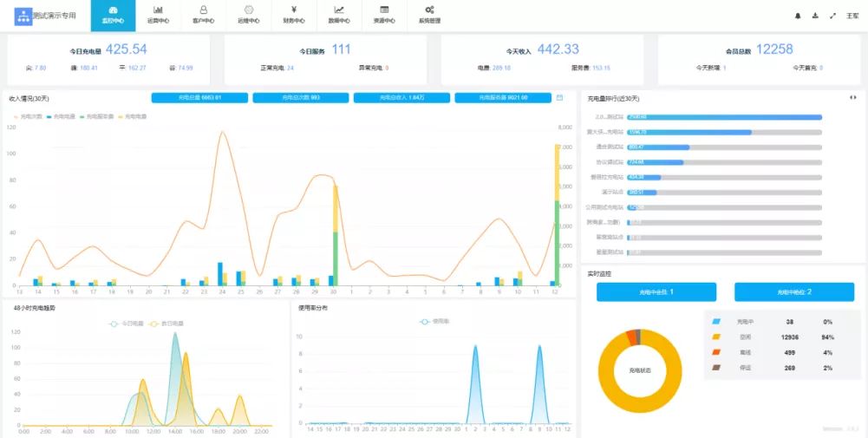Click ranking panel arrows switcher

tap(852, 98)
